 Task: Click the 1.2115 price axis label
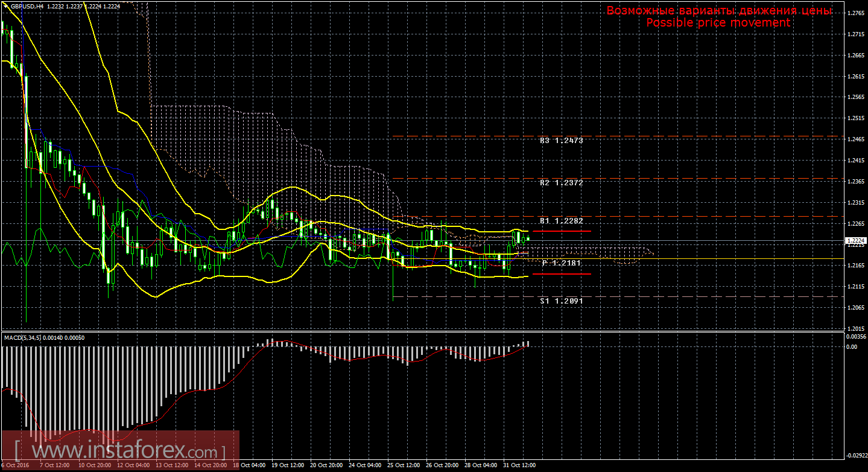(855, 287)
